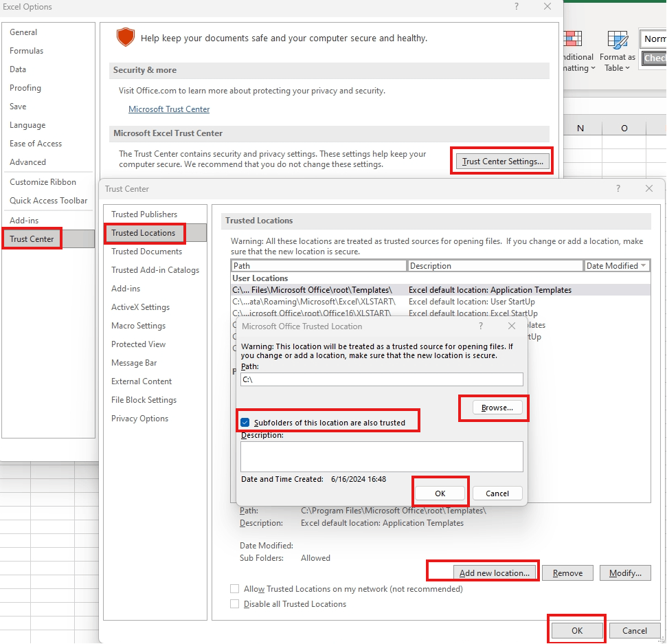
Task: Select Ease of Access category
Action: tap(36, 144)
